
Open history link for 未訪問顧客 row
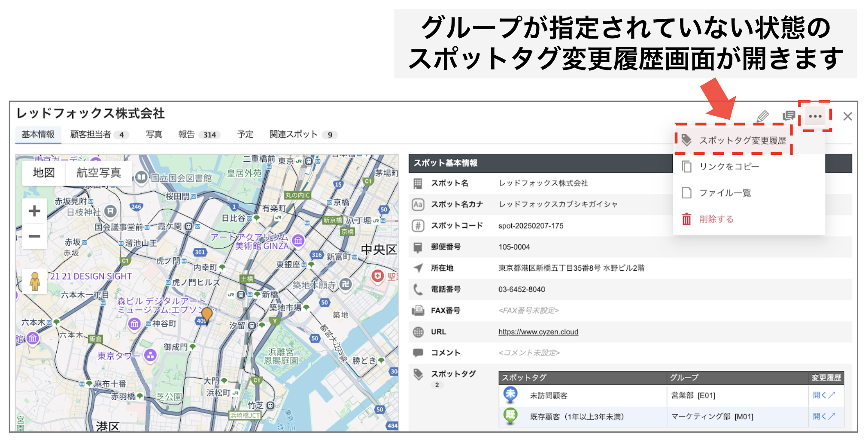coord(824,395)
